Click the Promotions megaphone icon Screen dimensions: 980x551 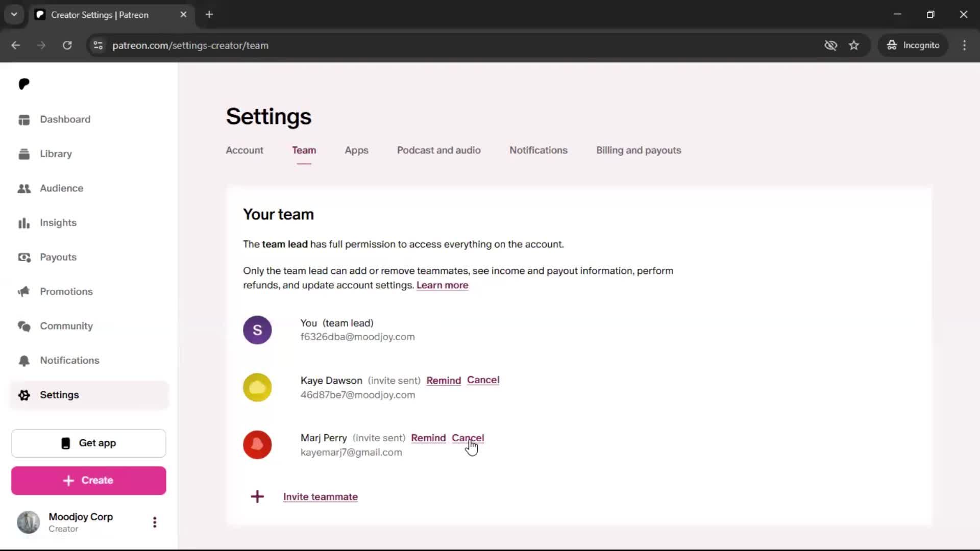[24, 292]
